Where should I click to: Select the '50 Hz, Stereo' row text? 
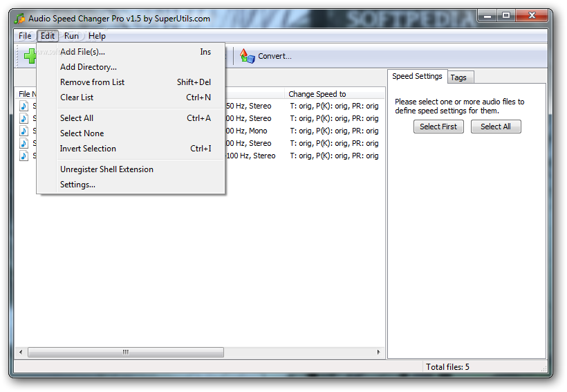(x=248, y=106)
